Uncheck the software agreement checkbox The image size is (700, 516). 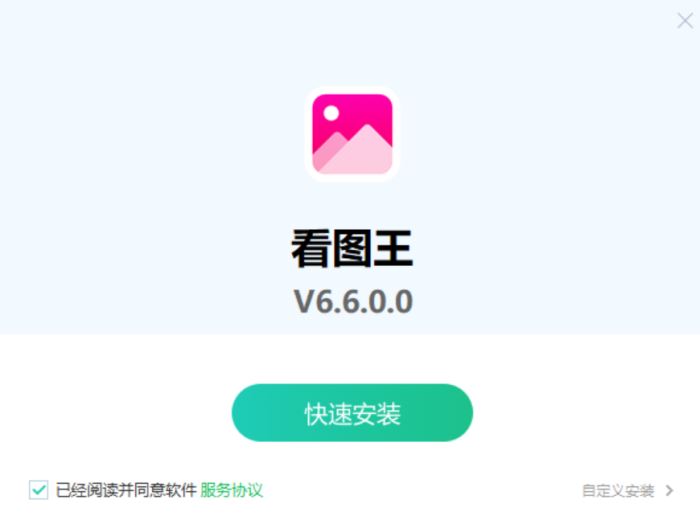pos(39,490)
